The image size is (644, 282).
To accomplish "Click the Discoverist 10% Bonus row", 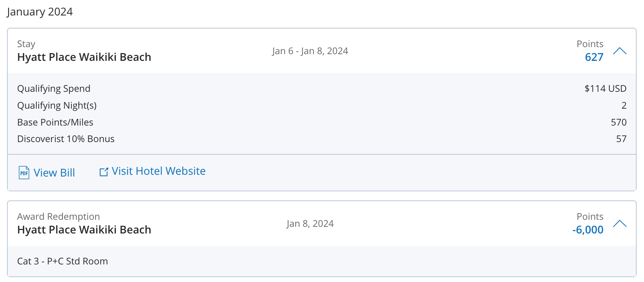I will point(66,139).
